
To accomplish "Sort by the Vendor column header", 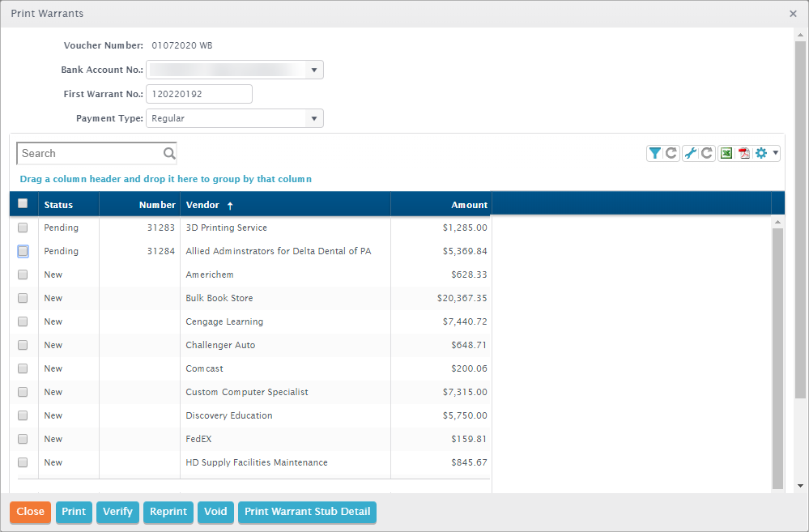I will (x=203, y=205).
